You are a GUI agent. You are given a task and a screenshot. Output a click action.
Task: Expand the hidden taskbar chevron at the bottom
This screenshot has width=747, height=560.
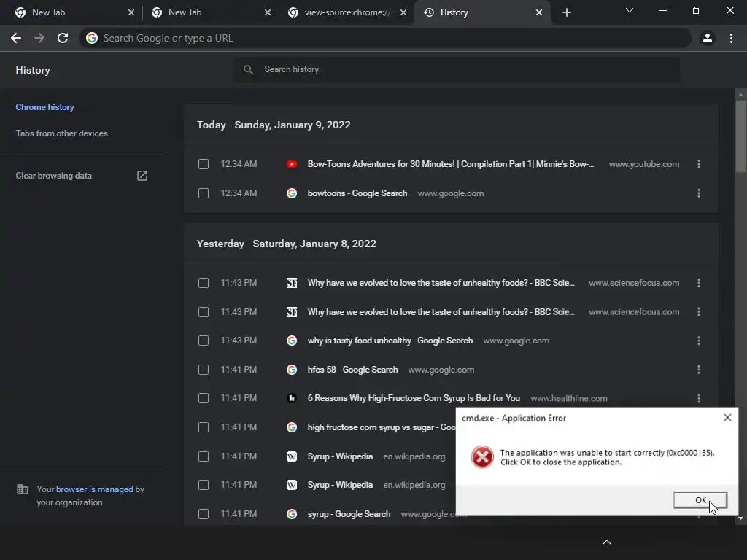[606, 542]
